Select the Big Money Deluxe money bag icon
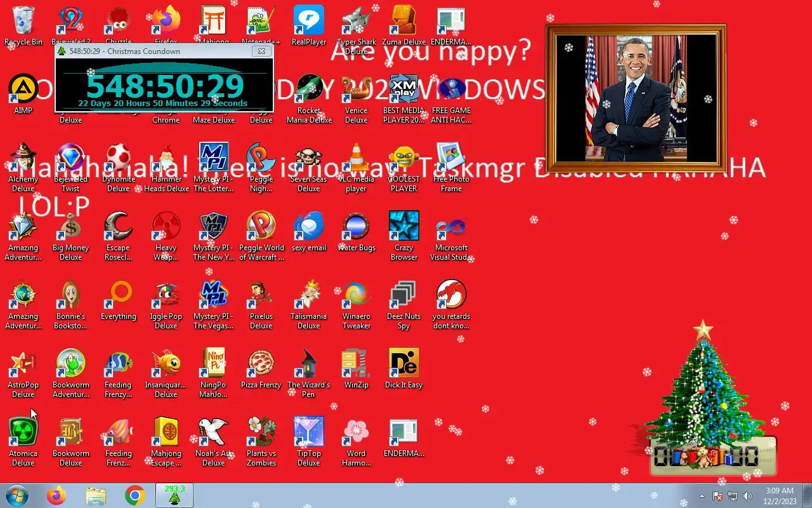Viewport: 812px width, 508px height. 70,236
